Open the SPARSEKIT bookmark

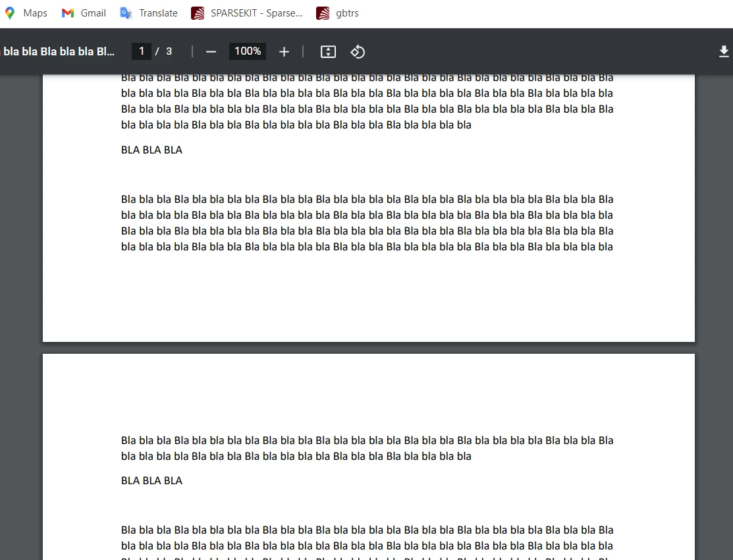[247, 13]
